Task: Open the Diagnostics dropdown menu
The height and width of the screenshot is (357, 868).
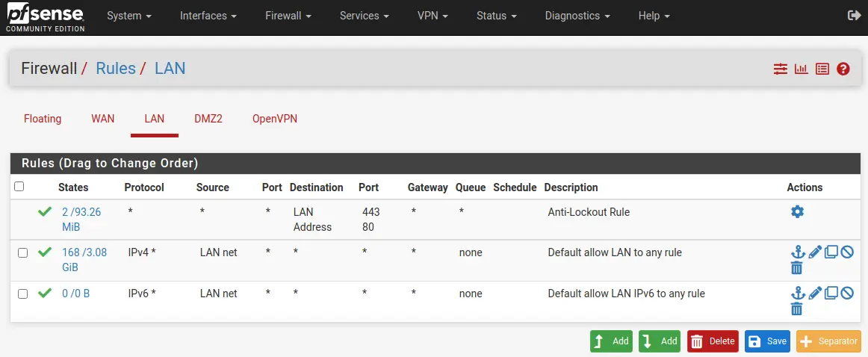Action: 577,16
